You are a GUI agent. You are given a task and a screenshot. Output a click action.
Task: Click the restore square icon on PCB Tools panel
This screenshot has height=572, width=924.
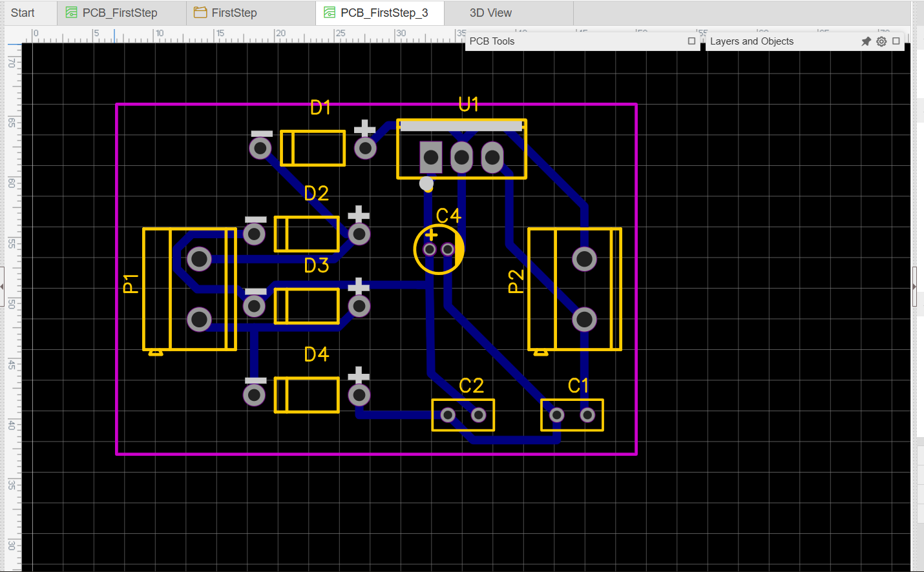pyautogui.click(x=691, y=41)
